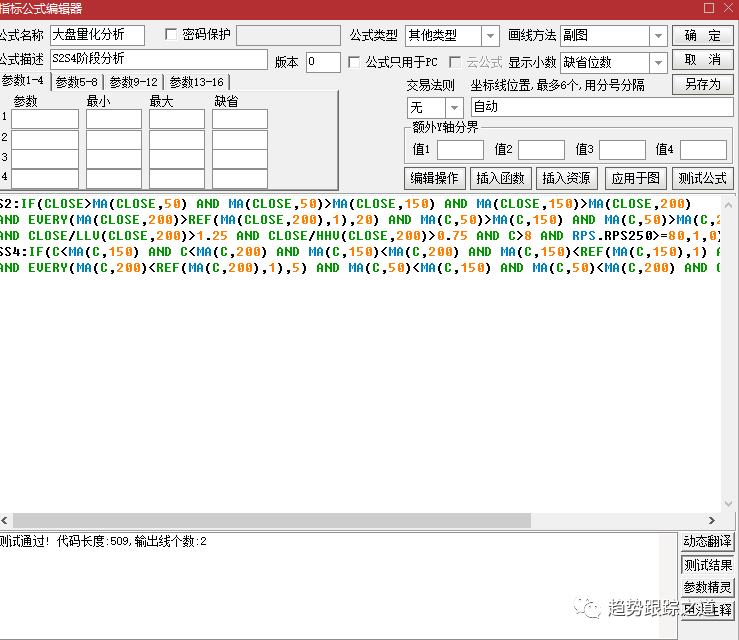The image size is (739, 640).
Task: Toggle the 云公式 checkbox
Action: pos(457,62)
